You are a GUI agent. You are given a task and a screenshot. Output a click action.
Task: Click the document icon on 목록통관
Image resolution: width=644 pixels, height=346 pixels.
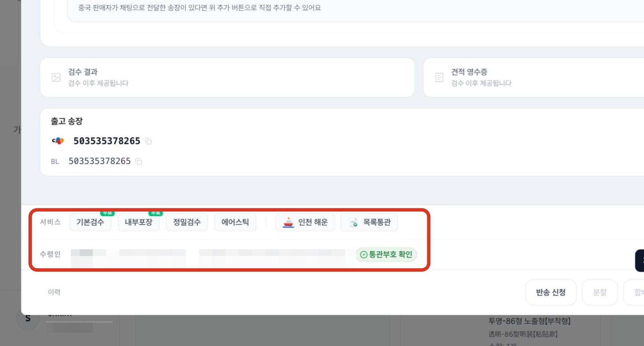coord(353,223)
